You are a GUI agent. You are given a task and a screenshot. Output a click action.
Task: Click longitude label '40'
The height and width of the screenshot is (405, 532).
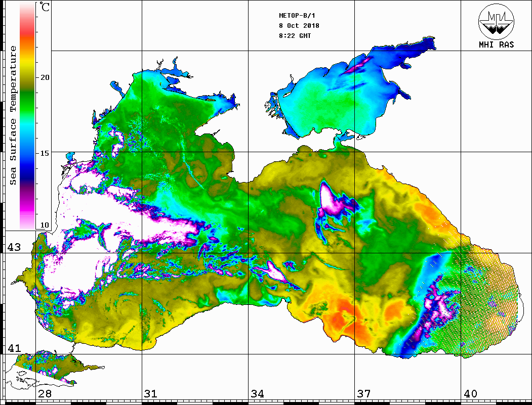coord(470,394)
